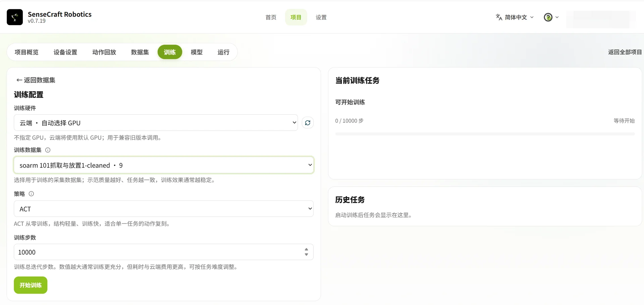Viewport: 644px width, 305px height.
Task: Click the v0.7.19 version text
Action: tap(37, 21)
